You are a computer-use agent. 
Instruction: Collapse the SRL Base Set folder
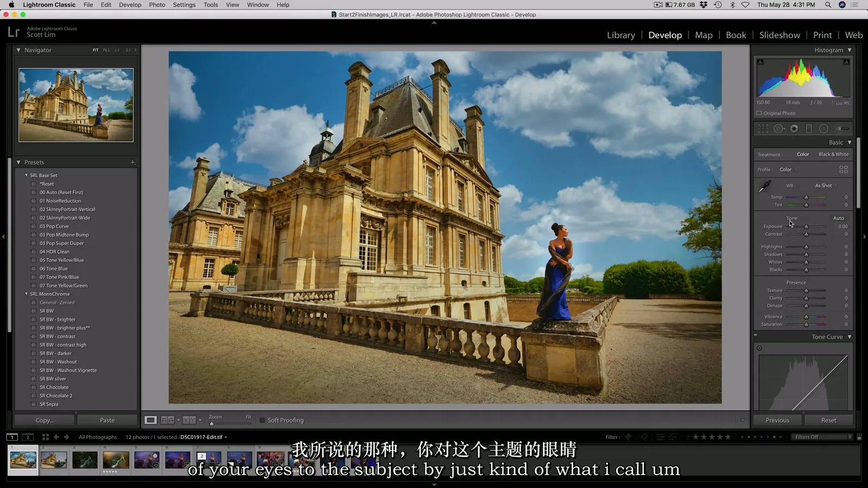click(x=26, y=176)
